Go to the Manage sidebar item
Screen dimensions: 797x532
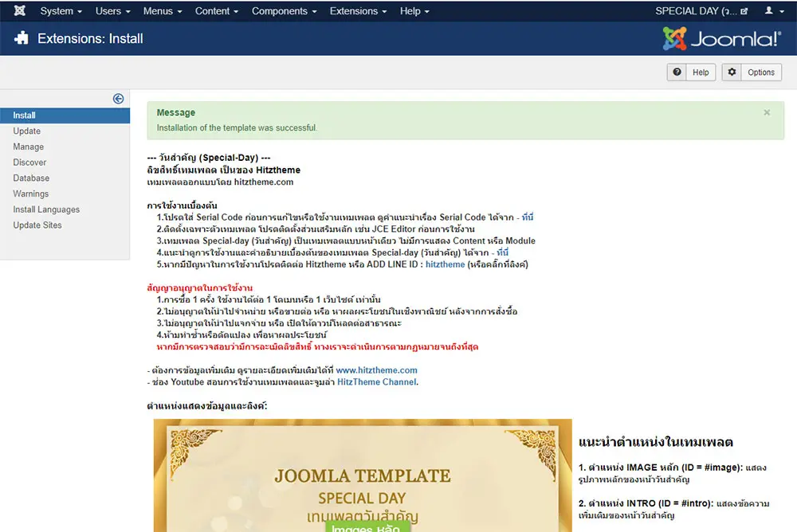click(x=29, y=147)
